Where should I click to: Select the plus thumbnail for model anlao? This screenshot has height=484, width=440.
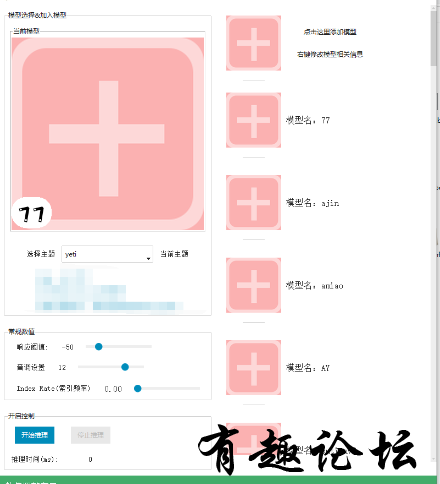[253, 285]
